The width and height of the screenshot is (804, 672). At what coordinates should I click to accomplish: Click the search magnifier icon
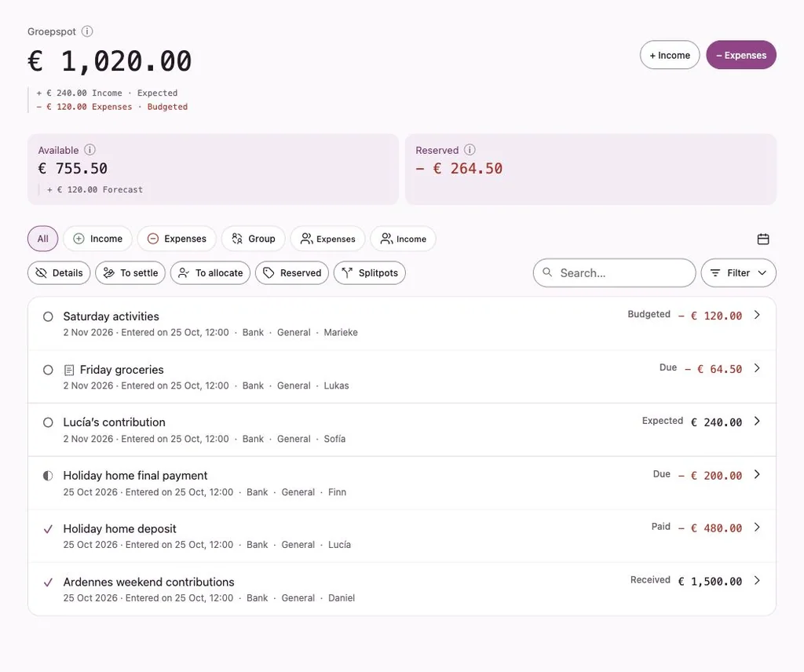[547, 272]
